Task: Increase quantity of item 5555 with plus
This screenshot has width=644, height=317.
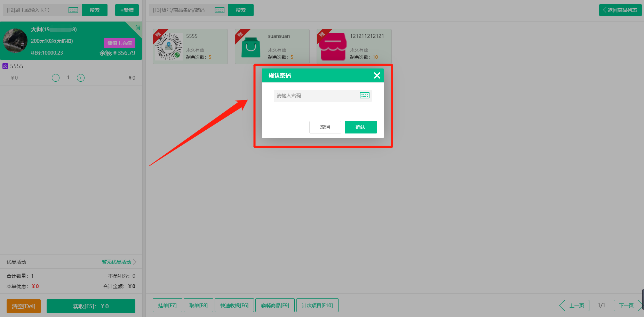Action: (81, 78)
